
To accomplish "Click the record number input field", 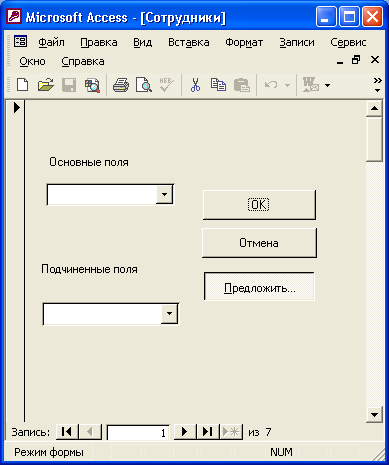I will click(138, 432).
